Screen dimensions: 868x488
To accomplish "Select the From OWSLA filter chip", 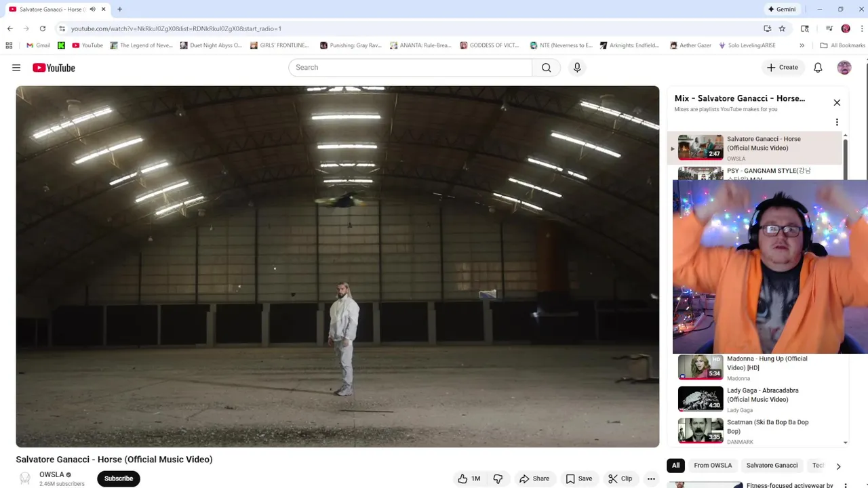I will click(713, 465).
